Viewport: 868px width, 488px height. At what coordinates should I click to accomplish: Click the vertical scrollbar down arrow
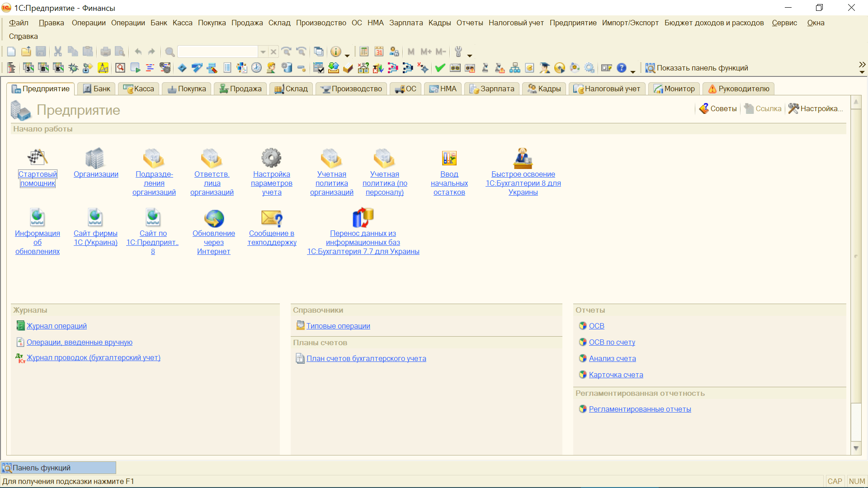(x=856, y=448)
